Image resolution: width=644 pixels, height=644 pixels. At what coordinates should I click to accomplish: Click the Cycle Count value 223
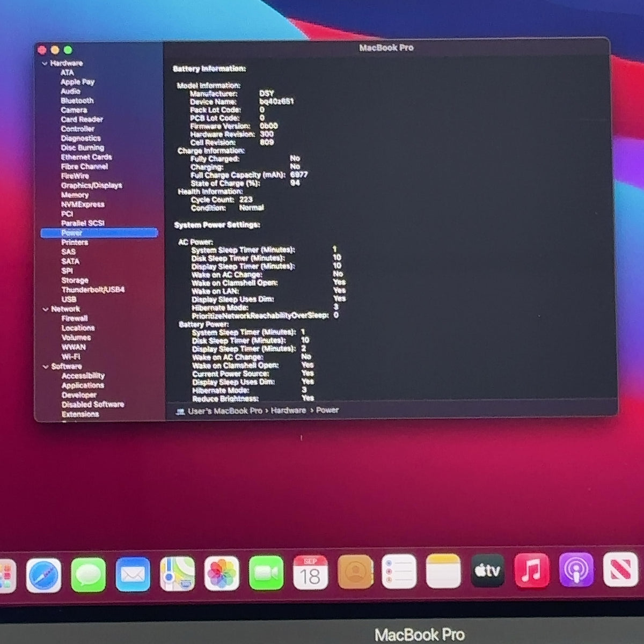(246, 200)
